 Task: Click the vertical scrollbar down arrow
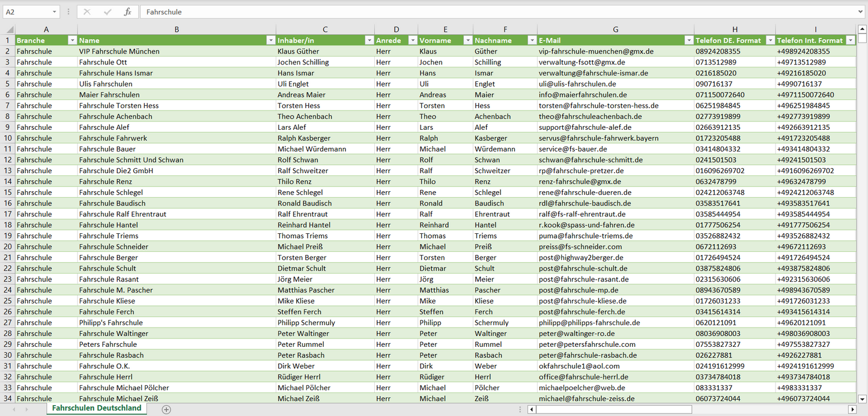(x=863, y=398)
